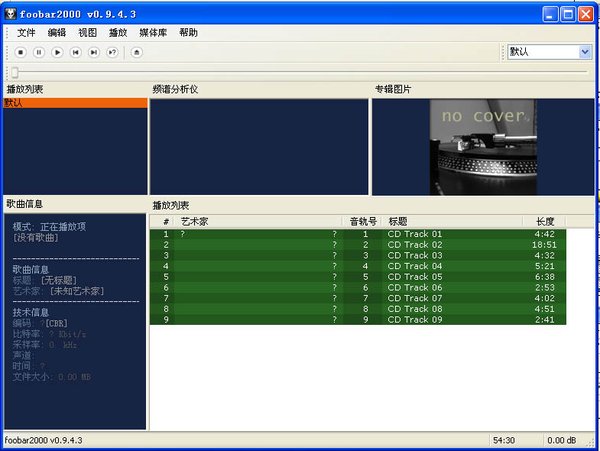Image resolution: width=600 pixels, height=451 pixels.
Task: Click the foobar2000 title bar icon
Action: click(10, 14)
